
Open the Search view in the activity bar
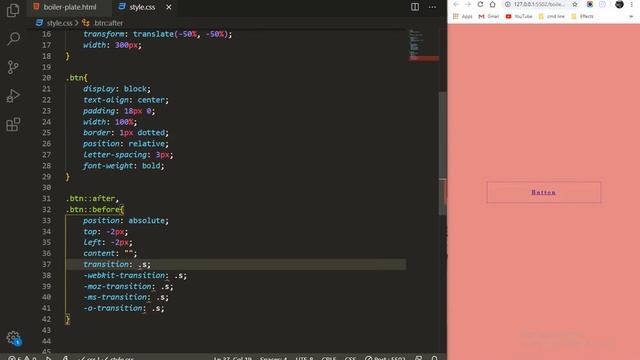coord(13,39)
